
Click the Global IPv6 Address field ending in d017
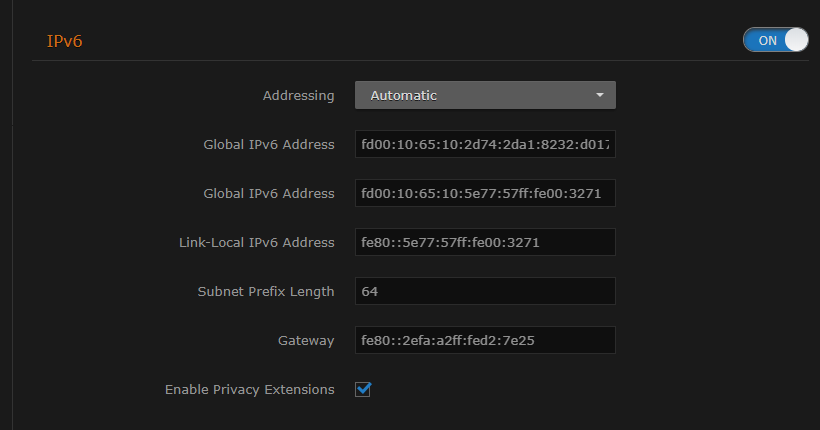coord(485,144)
